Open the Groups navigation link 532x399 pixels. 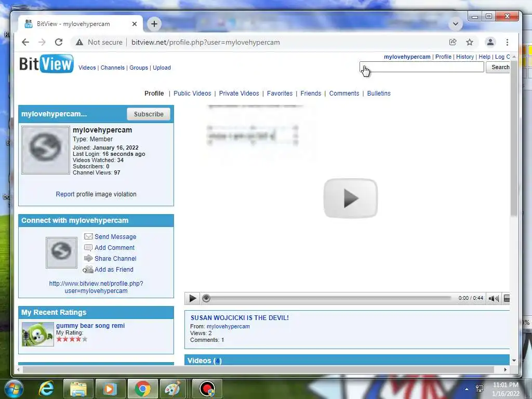pyautogui.click(x=138, y=68)
